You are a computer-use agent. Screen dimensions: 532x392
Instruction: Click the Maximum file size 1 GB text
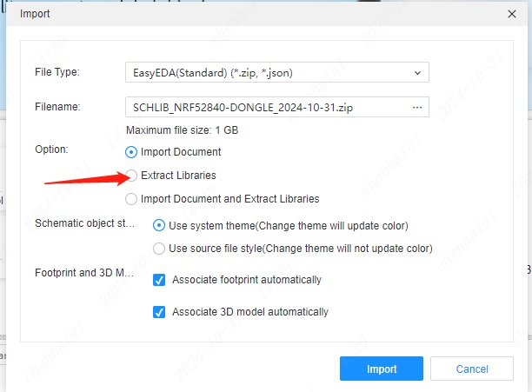(182, 130)
